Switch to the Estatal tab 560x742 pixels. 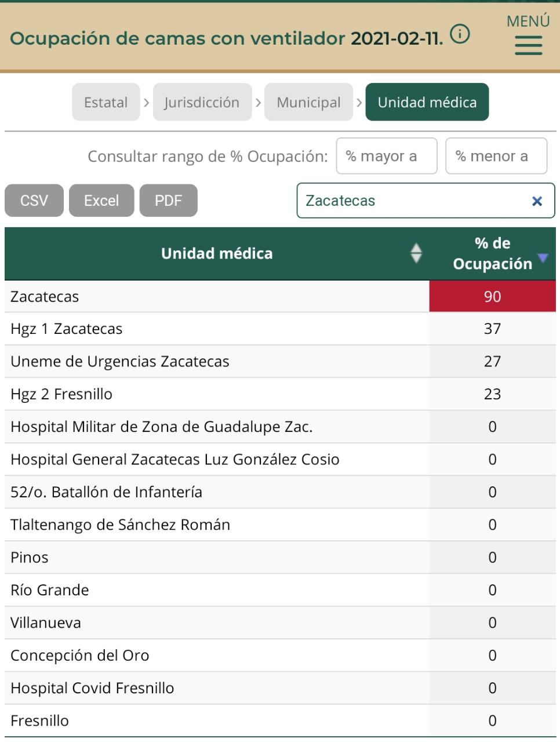pyautogui.click(x=106, y=103)
